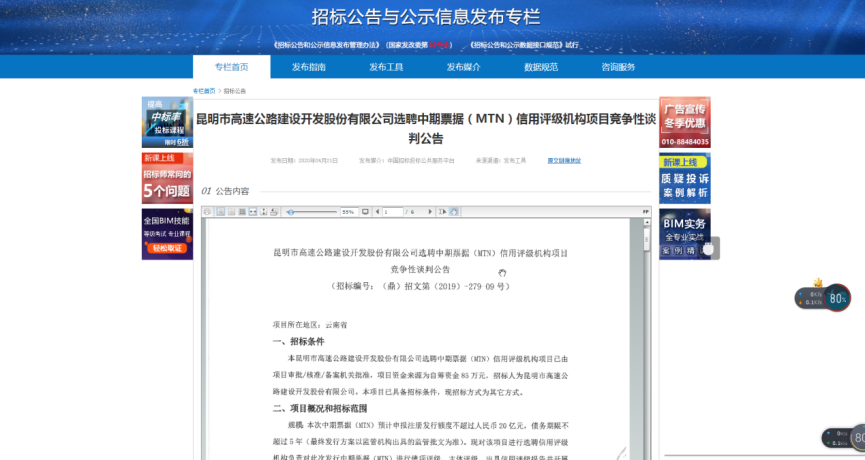The height and width of the screenshot is (460, 865).
Task: Click the 发布日期 text
Action: pos(304,161)
